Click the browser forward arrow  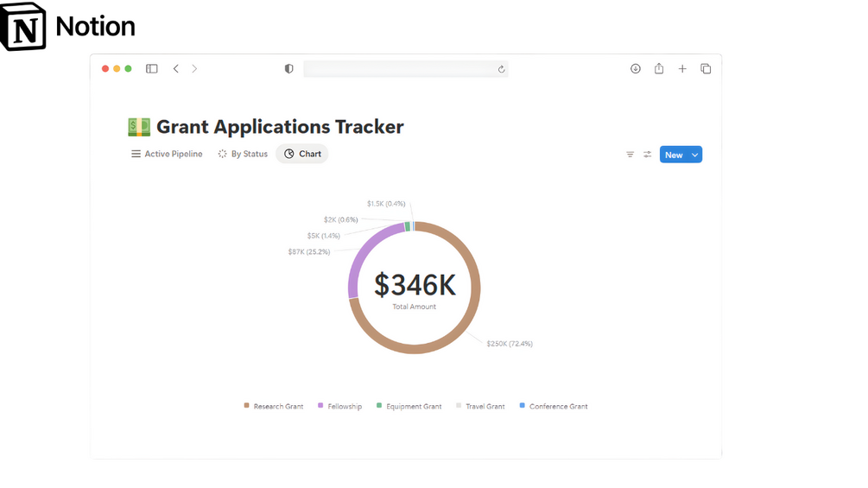click(194, 69)
